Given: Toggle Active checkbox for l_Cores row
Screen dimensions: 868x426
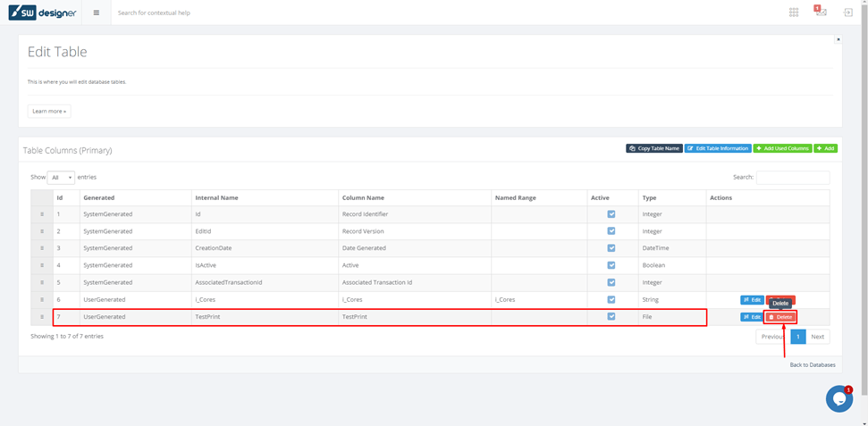Looking at the screenshot, I should point(611,300).
